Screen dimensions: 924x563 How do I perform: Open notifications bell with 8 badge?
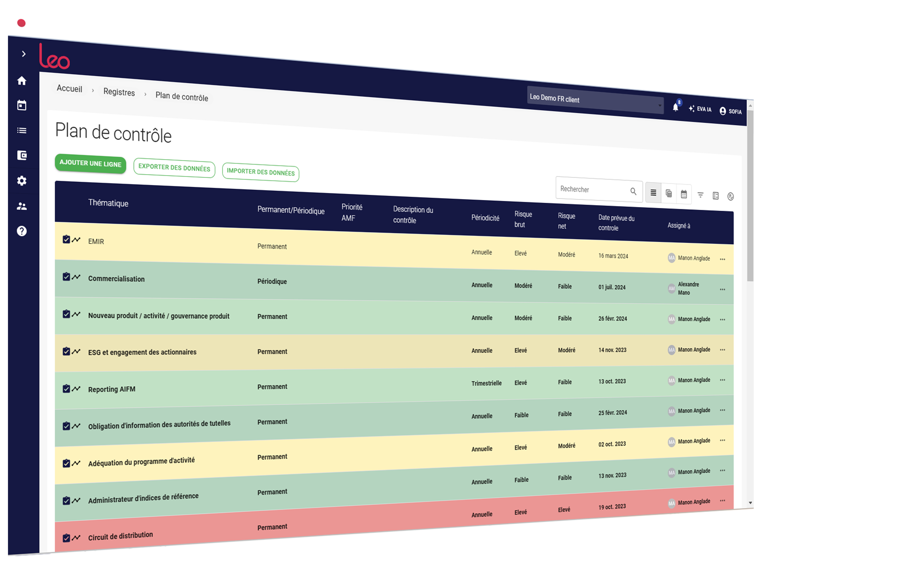[676, 107]
